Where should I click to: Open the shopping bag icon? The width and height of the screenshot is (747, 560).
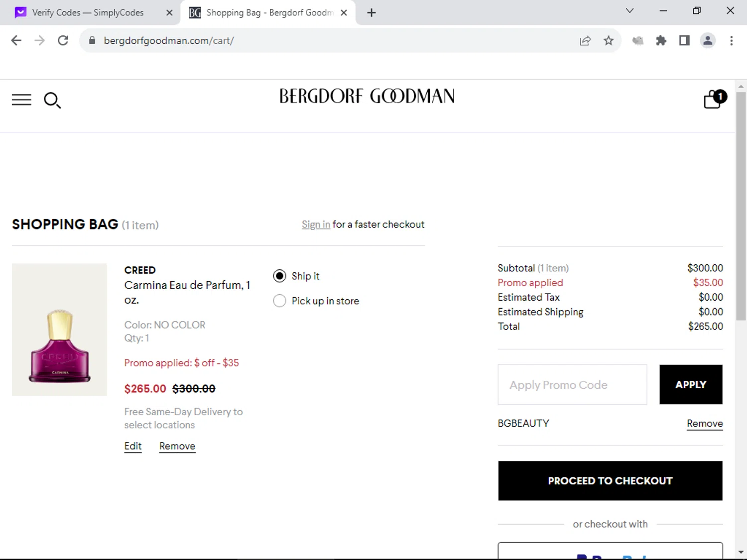(715, 99)
